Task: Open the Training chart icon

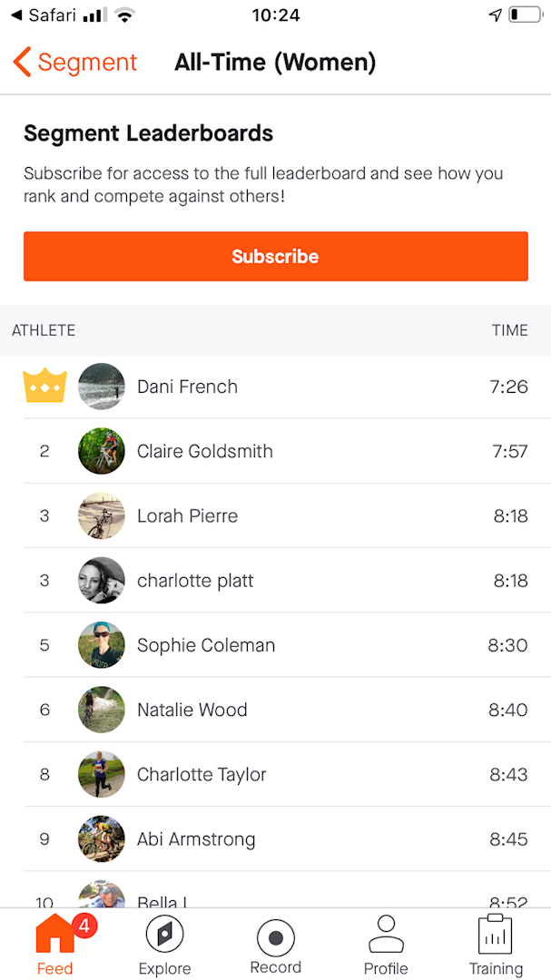Action: tap(496, 935)
